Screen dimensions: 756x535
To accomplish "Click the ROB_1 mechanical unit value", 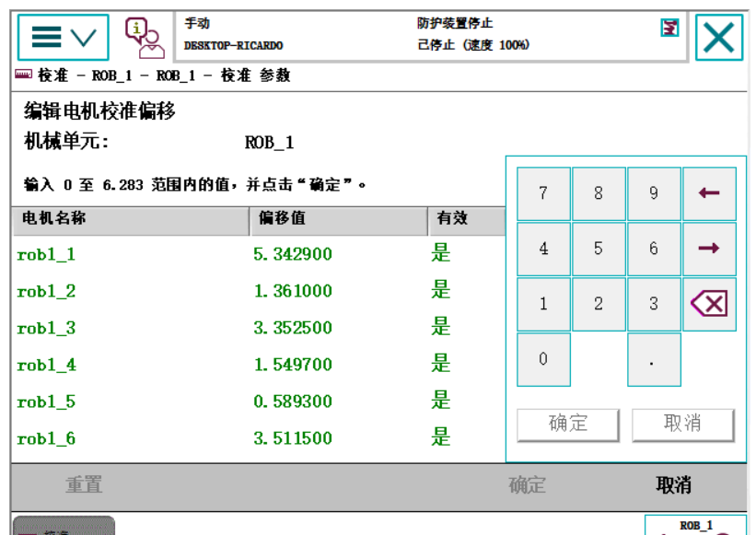I will pyautogui.click(x=269, y=143).
